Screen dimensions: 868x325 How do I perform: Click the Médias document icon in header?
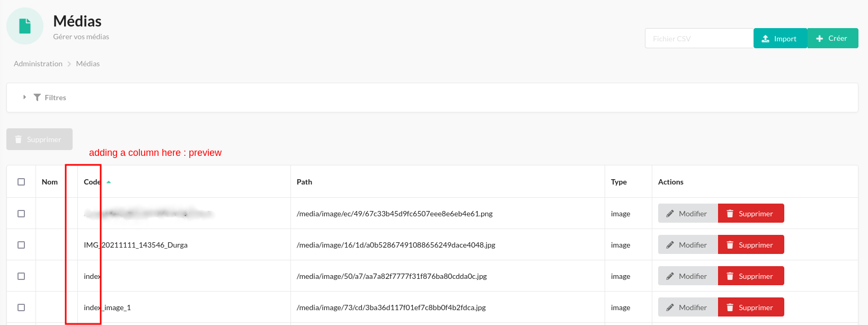[x=25, y=26]
